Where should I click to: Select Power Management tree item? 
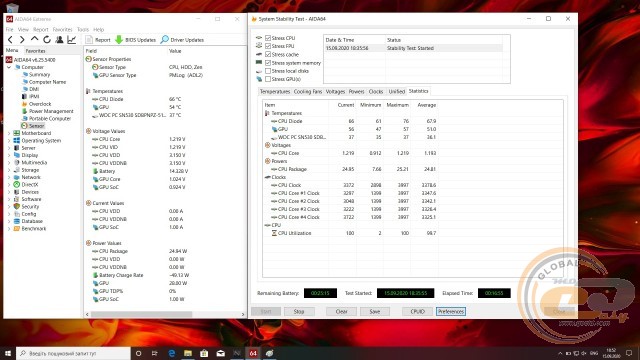[51, 111]
